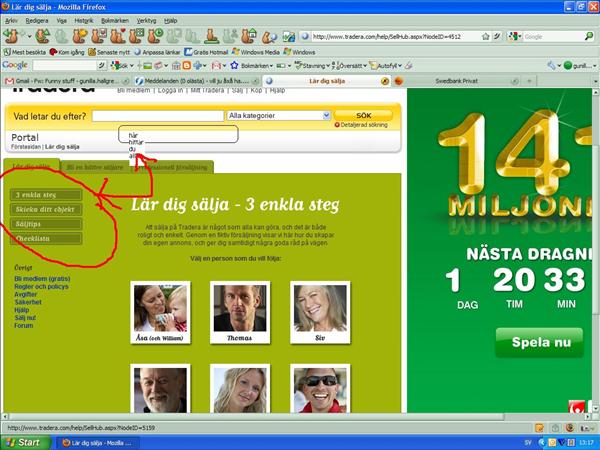Image resolution: width=600 pixels, height=450 pixels.
Task: Open the 3 enkla steg sidebar button
Action: pos(46,195)
